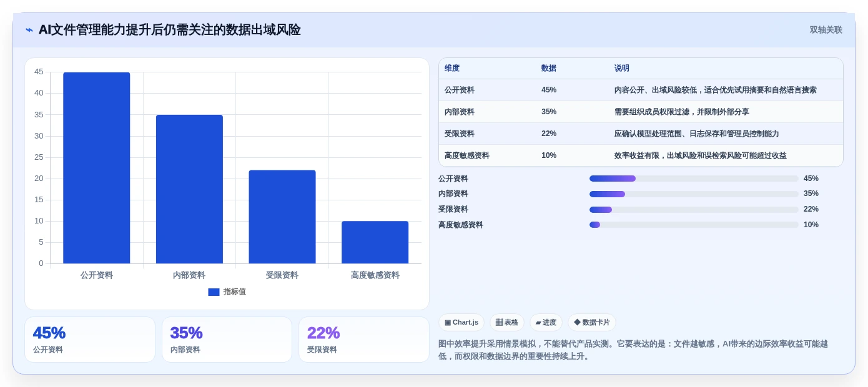Click the footnote paragraph starting 图中效率提升
This screenshot has height=387, width=868.
633,350
